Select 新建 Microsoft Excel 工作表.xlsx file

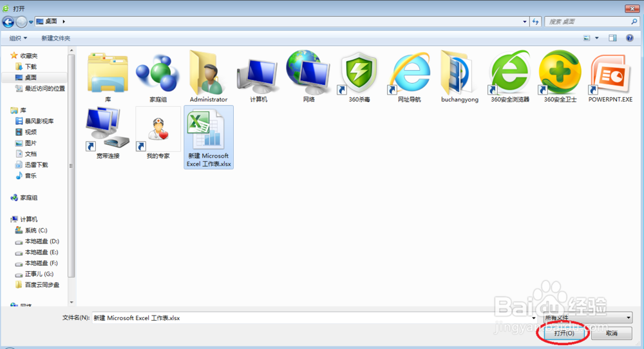[209, 137]
